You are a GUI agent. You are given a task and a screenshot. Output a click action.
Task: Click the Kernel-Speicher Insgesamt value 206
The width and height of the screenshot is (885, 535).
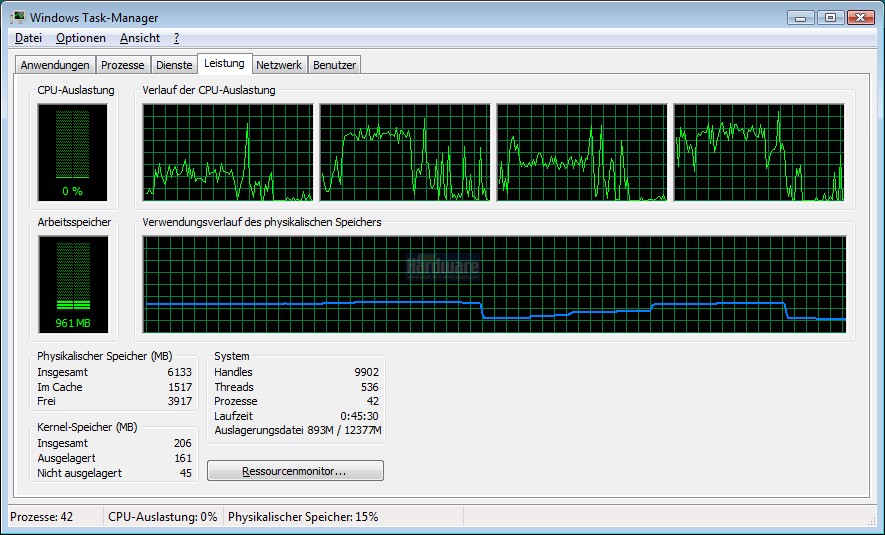click(182, 443)
